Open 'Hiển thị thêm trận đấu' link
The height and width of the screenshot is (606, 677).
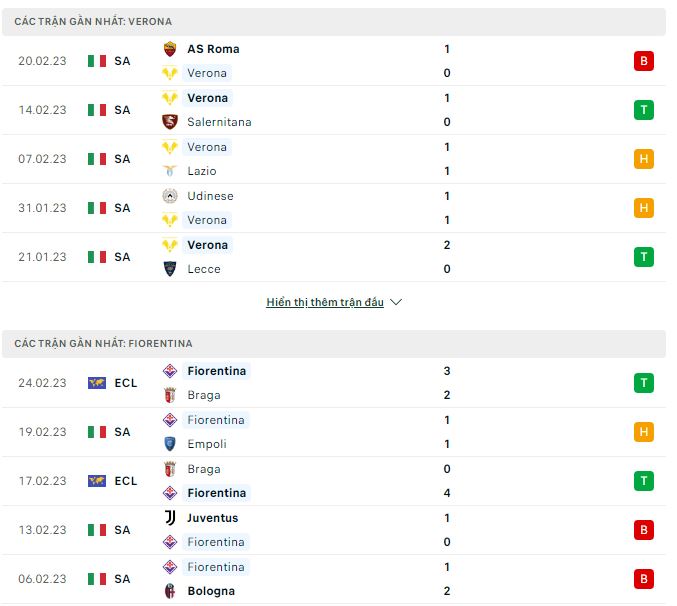325,302
